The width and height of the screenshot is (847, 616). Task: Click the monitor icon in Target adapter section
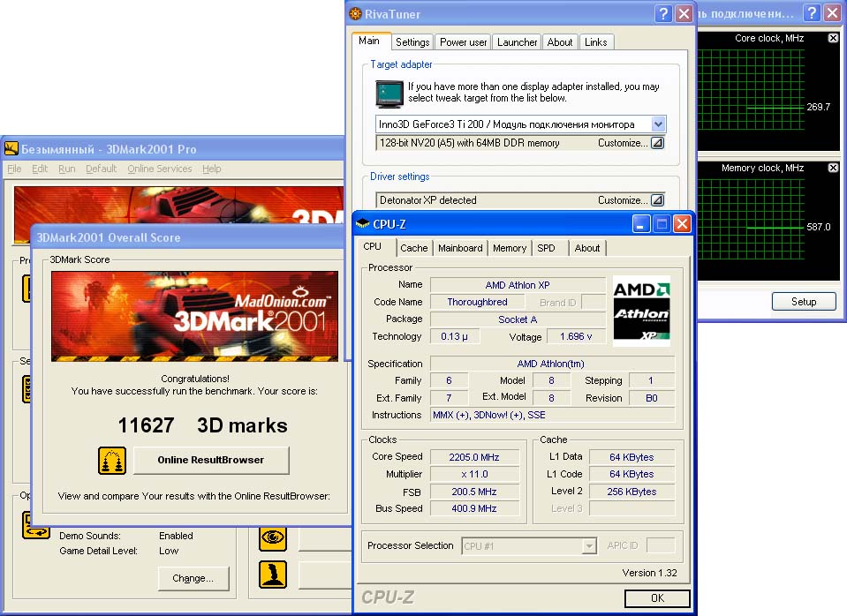[x=389, y=94]
